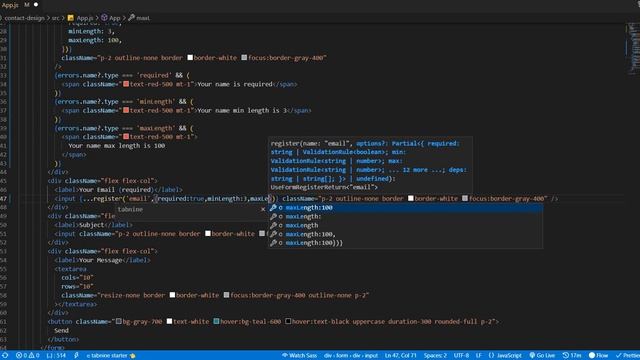Go to line via Ln 47, Col 71

tap(400, 356)
